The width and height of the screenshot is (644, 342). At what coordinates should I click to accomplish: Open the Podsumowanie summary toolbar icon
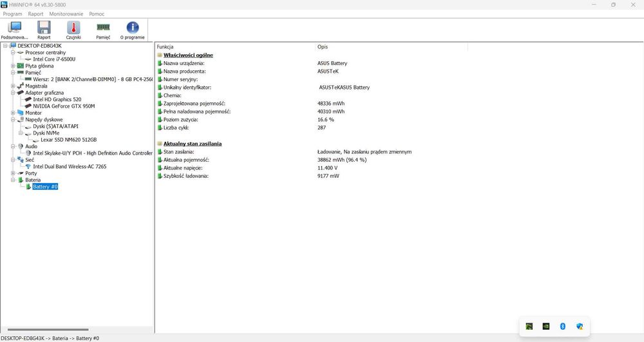pos(15,30)
